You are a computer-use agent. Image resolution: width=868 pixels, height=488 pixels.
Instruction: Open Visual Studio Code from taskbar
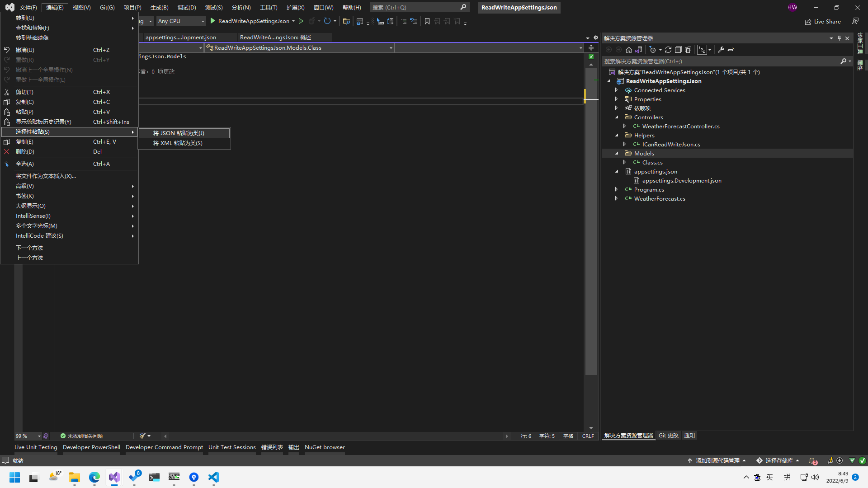pyautogui.click(x=214, y=477)
